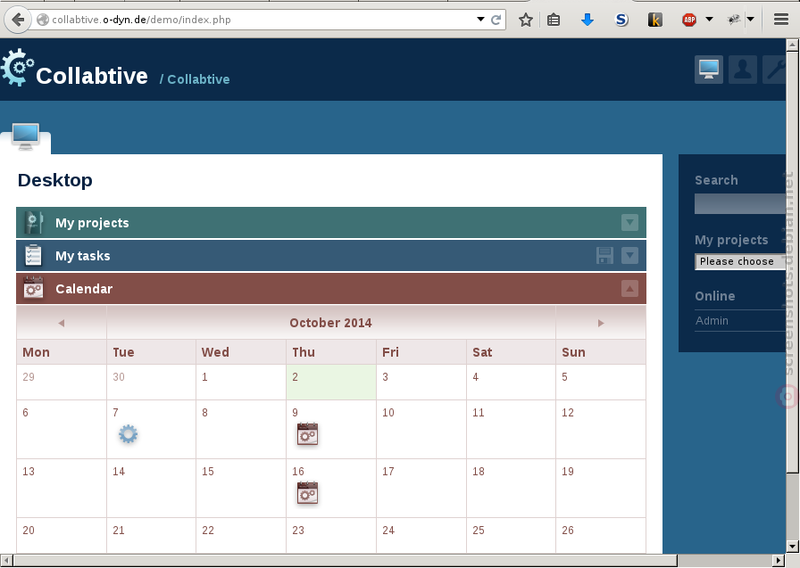Click the My projects header title

[92, 223]
